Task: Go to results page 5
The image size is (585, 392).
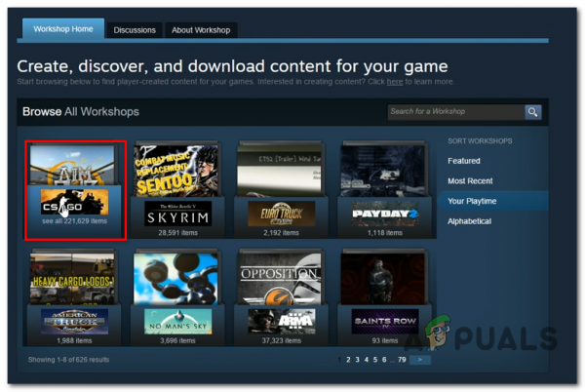Action: point(375,360)
